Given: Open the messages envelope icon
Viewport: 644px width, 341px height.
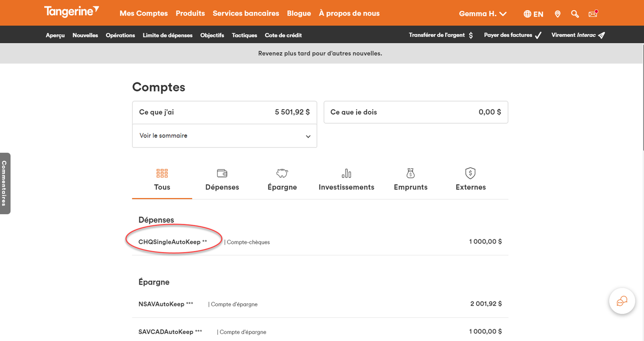Looking at the screenshot, I should [x=593, y=14].
